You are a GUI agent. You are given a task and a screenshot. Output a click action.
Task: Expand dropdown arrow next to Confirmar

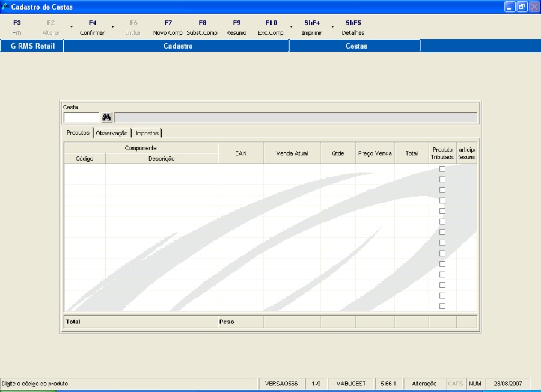pos(112,26)
